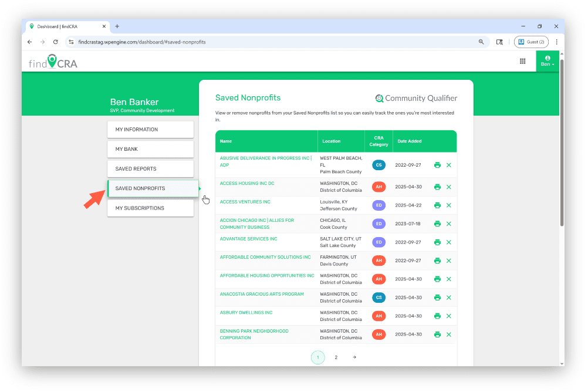Screen dimensions: 588x392
Task: Open ACCESS VENTURES INC link
Action: pos(245,202)
